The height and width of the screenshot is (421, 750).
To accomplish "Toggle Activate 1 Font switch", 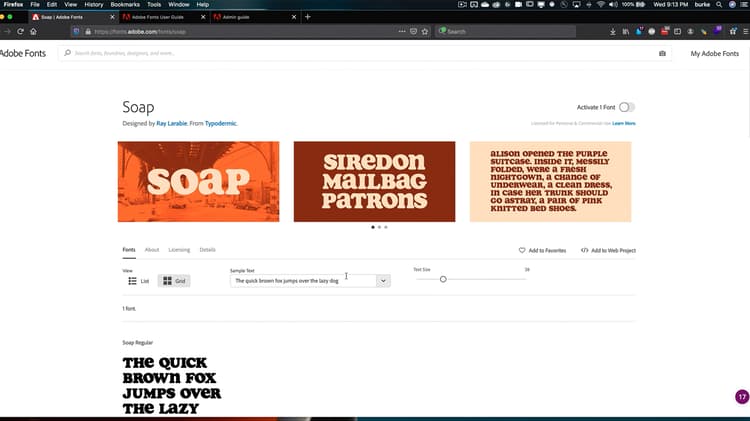I will pyautogui.click(x=627, y=107).
